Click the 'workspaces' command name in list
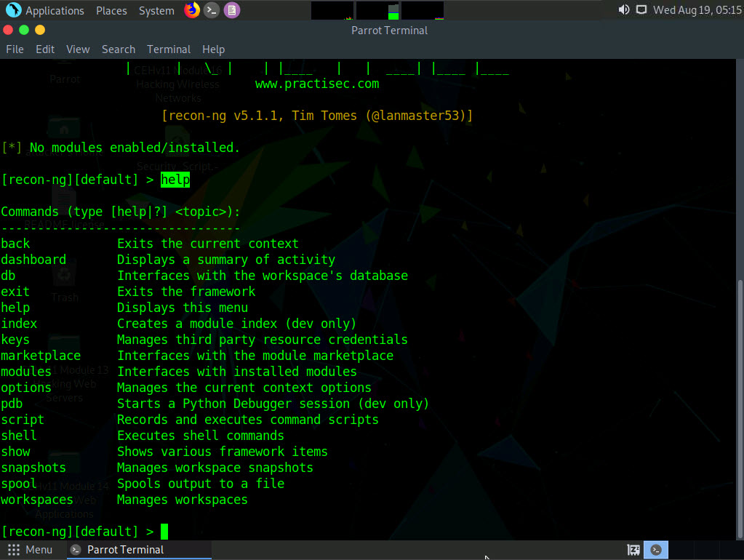Viewport: 744px width, 560px height. [x=37, y=500]
